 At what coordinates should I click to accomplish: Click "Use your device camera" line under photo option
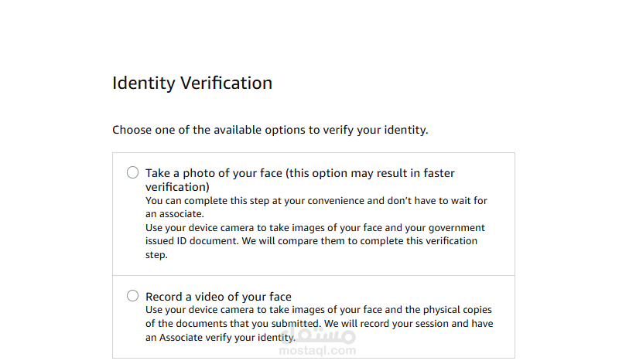click(315, 228)
